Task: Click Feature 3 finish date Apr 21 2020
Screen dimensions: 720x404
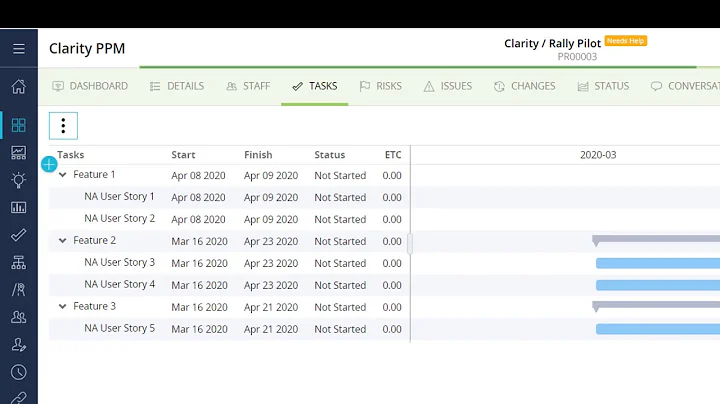Action: [x=271, y=307]
